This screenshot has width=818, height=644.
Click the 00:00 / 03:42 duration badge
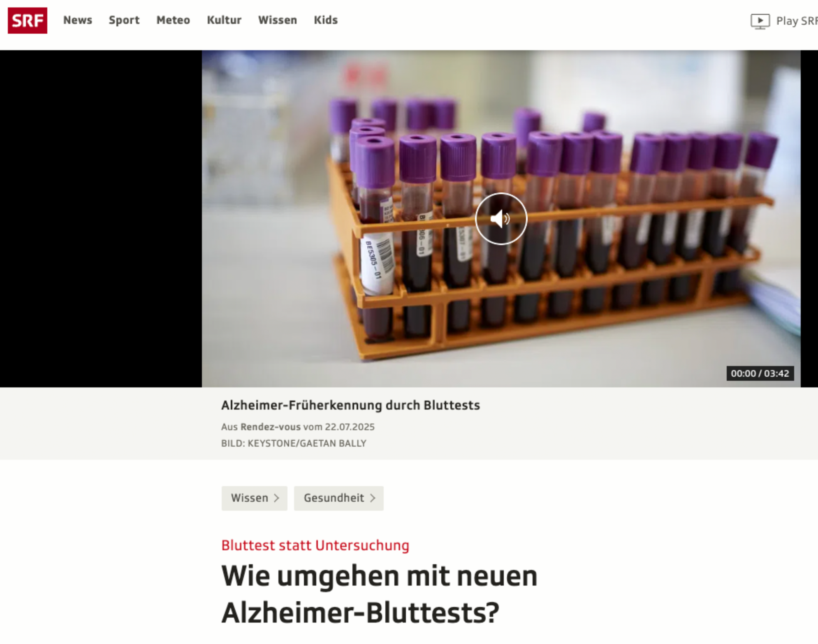pyautogui.click(x=760, y=373)
